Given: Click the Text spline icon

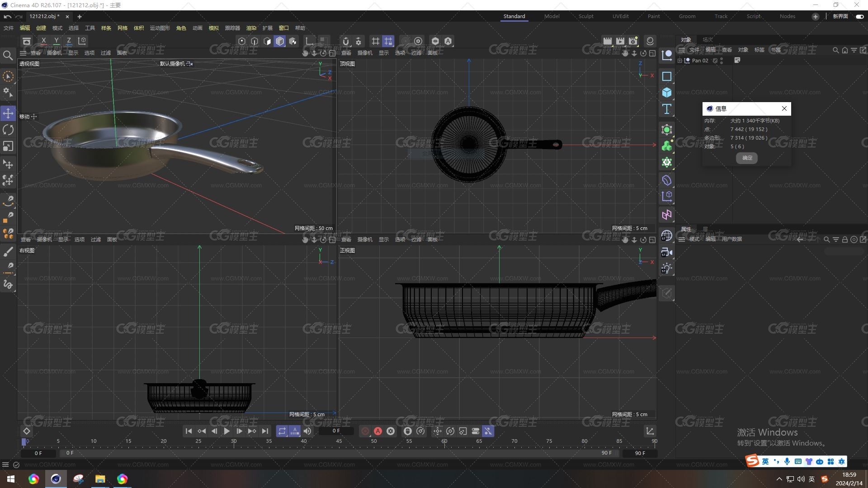Looking at the screenshot, I should (667, 109).
